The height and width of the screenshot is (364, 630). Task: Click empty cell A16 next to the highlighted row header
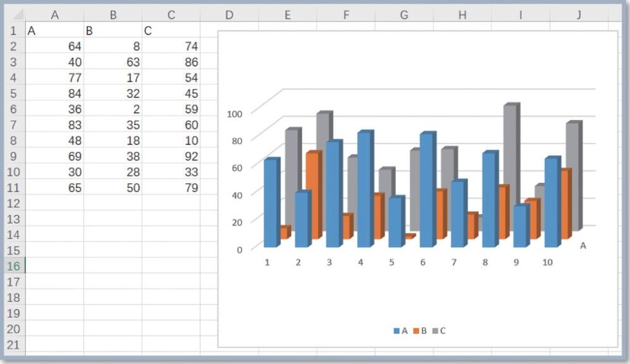click(54, 265)
